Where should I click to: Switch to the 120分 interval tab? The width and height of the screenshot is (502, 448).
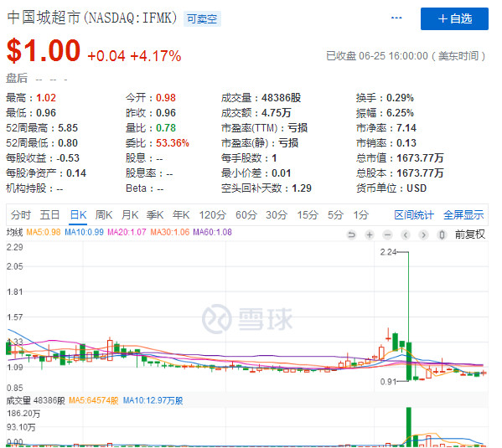click(213, 214)
